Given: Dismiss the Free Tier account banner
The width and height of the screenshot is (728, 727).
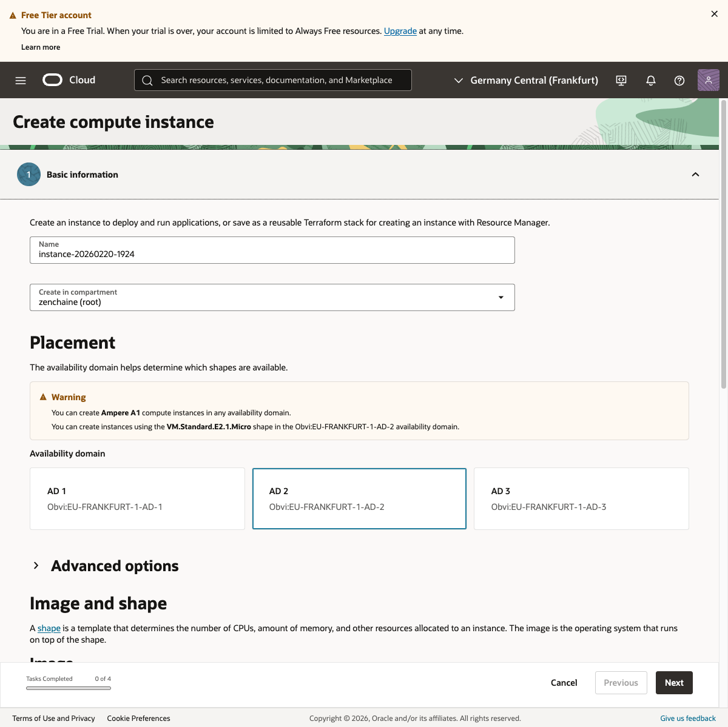Looking at the screenshot, I should point(714,14).
